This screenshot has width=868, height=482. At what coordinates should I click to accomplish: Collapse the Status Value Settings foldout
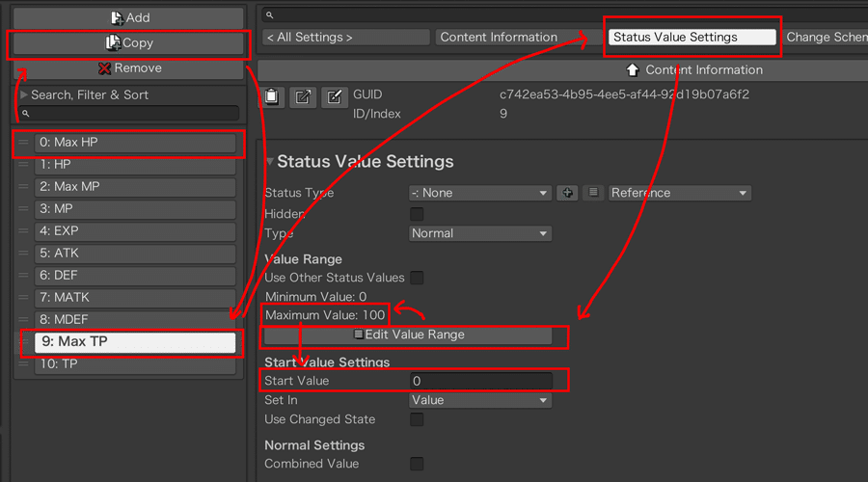[x=270, y=162]
